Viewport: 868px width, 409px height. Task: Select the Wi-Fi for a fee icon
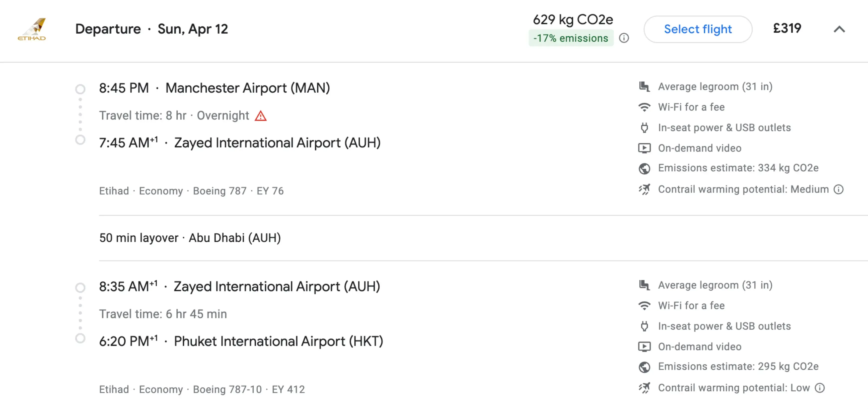[x=645, y=107]
